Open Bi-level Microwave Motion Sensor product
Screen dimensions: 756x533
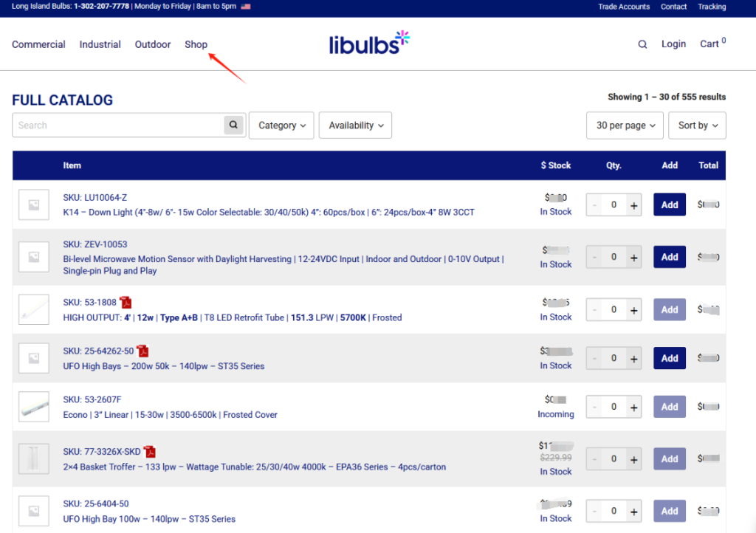[x=283, y=264]
